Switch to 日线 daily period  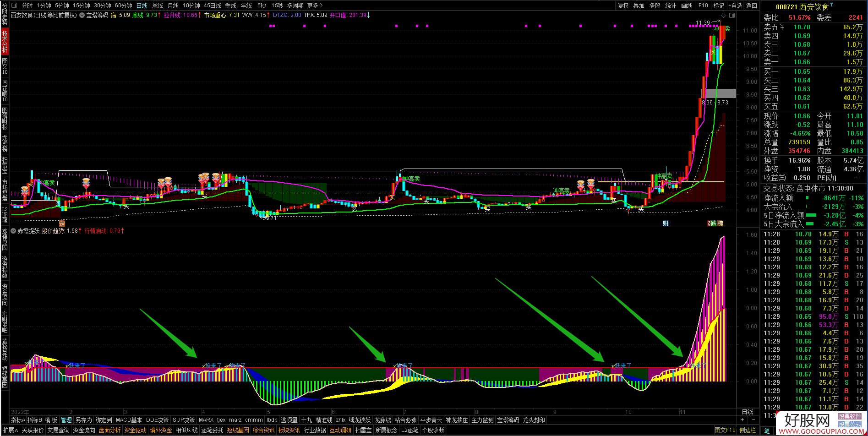tap(142, 5)
